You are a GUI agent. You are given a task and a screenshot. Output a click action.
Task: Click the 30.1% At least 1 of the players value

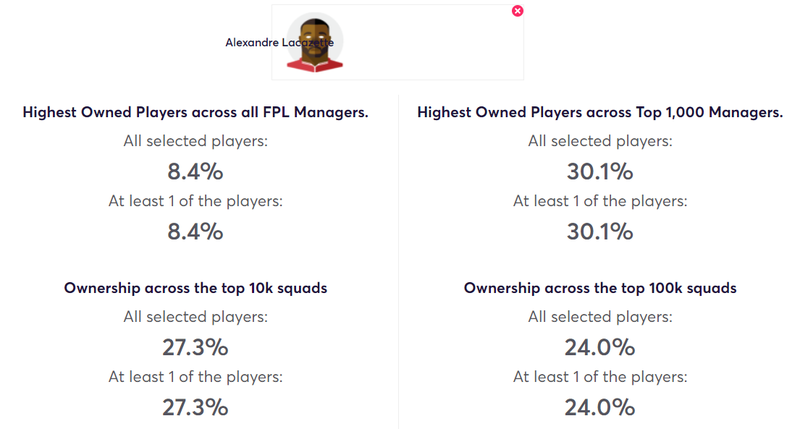[600, 232]
